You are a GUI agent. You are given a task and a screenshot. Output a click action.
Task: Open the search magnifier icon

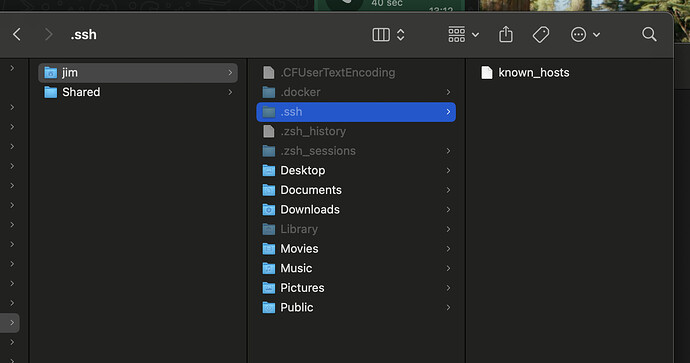pos(649,34)
